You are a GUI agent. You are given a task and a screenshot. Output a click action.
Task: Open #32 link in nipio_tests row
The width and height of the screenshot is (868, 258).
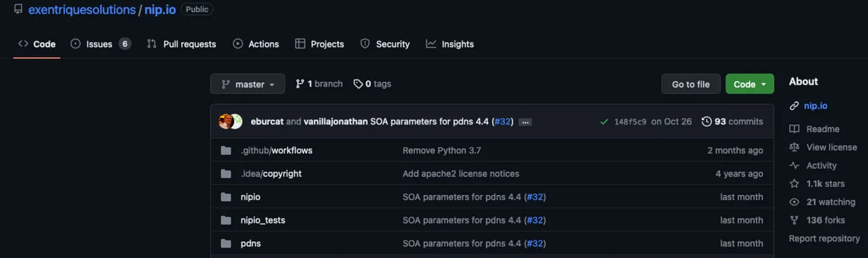535,220
